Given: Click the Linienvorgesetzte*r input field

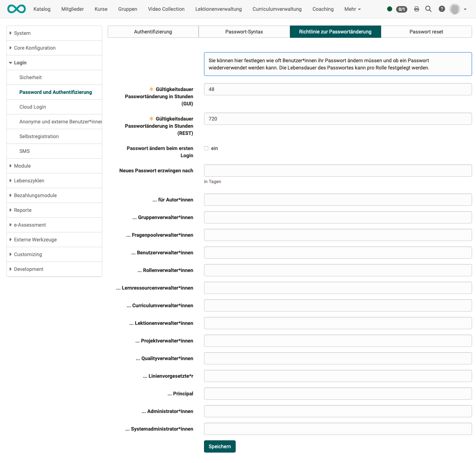Looking at the screenshot, I should tap(338, 376).
